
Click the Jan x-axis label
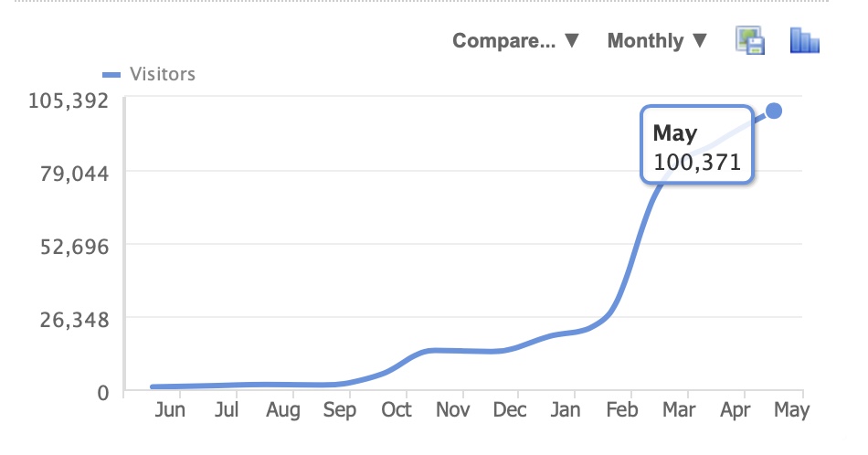(x=566, y=410)
